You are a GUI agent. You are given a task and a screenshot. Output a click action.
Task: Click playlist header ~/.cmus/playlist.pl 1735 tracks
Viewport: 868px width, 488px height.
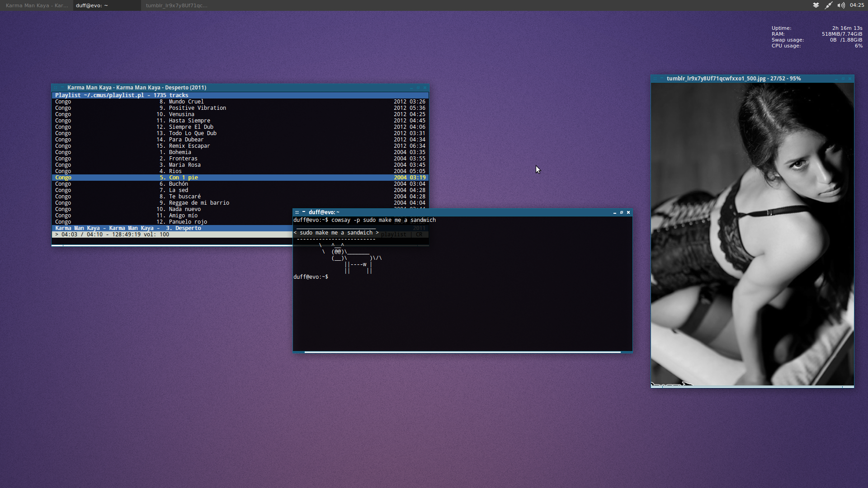240,95
